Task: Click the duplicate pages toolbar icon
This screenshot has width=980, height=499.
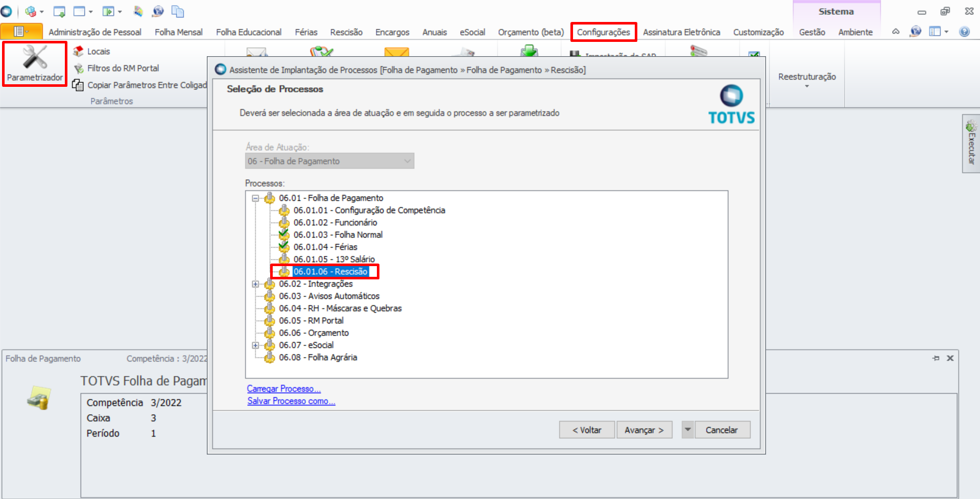Action: coord(178,11)
